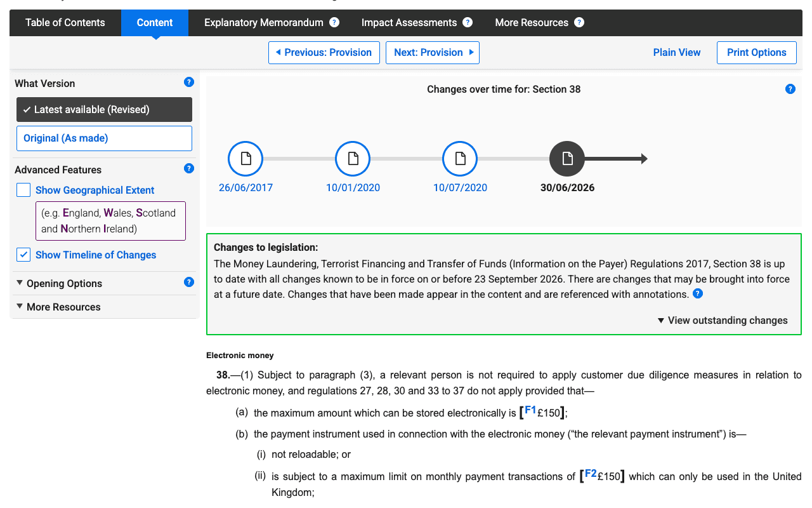Open help icon beside Explanatory Memorandum tab
This screenshot has width=812, height=508.
(x=334, y=22)
